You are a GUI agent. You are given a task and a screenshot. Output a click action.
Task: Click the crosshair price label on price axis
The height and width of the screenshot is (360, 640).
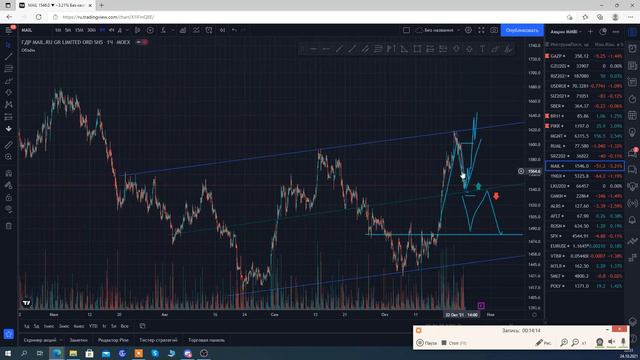pos(534,171)
